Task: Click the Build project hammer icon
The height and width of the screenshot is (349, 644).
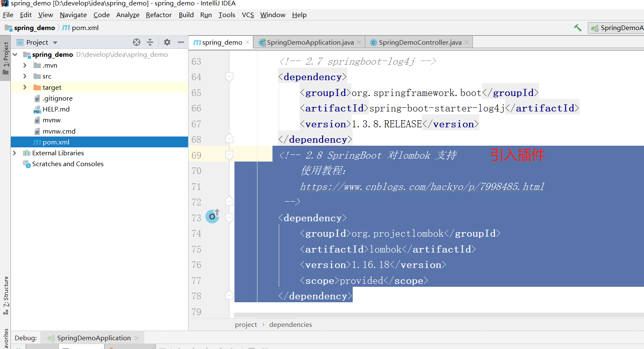Action: click(578, 28)
